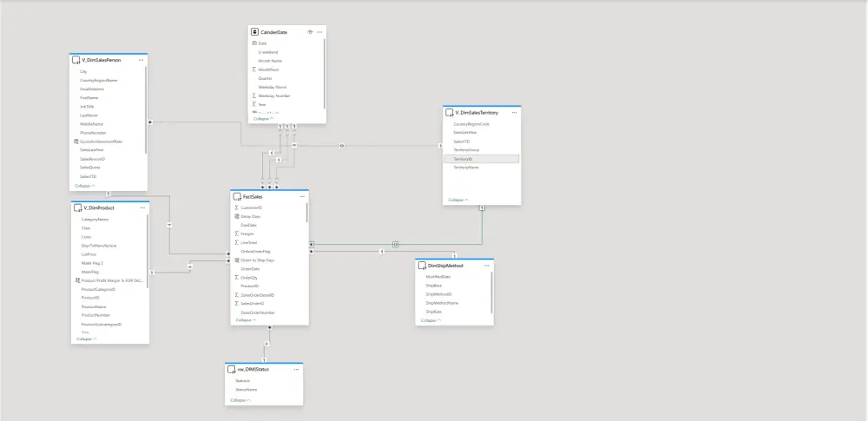The height and width of the screenshot is (421, 868).
Task: Click the V_DimSalesTerritory table type icon
Action: 450,113
